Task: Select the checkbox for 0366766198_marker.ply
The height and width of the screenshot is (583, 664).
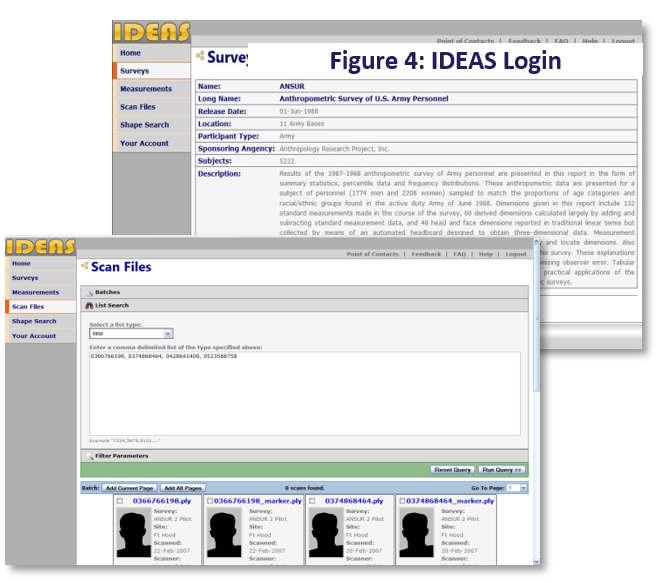Action: 210,501
